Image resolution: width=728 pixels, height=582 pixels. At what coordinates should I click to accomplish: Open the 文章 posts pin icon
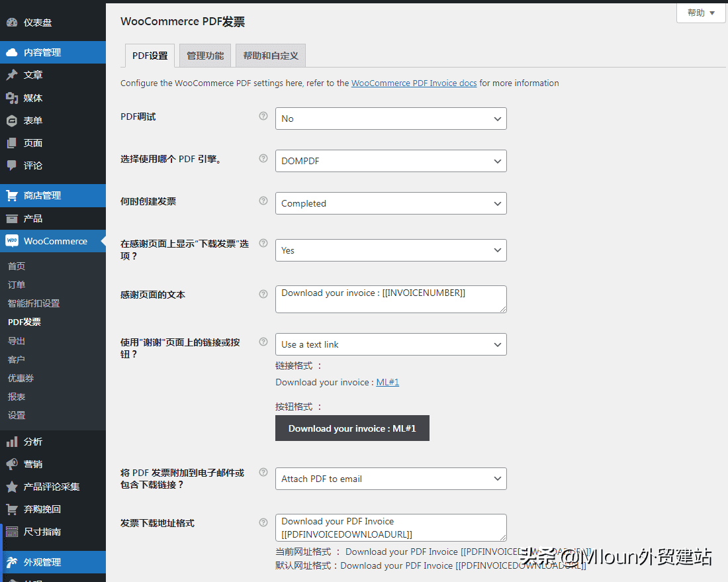[12, 74]
